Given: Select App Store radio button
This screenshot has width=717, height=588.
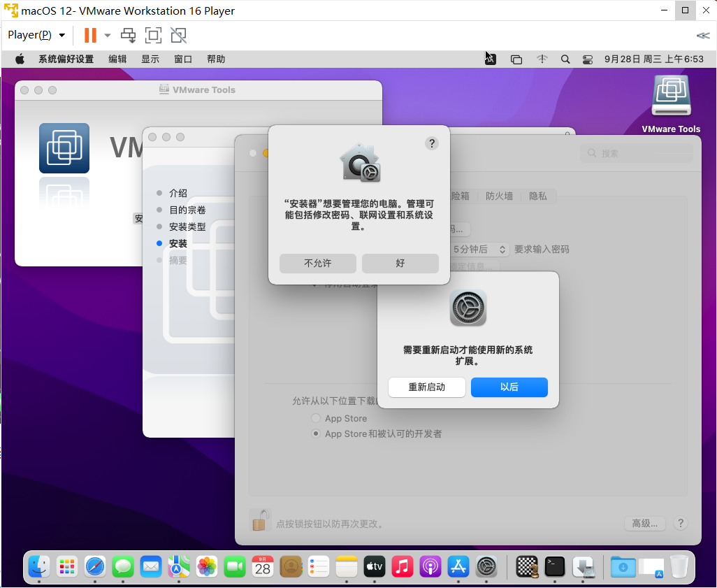Looking at the screenshot, I should [x=315, y=418].
